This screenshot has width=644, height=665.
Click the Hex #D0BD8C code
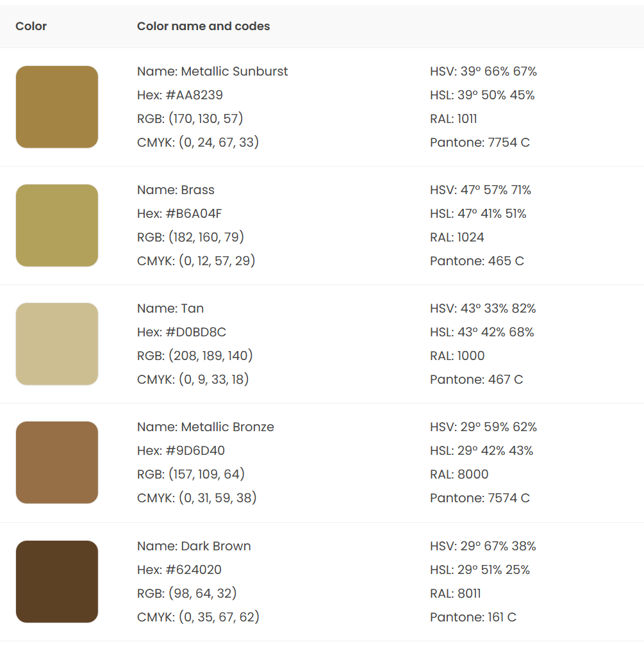coord(181,332)
